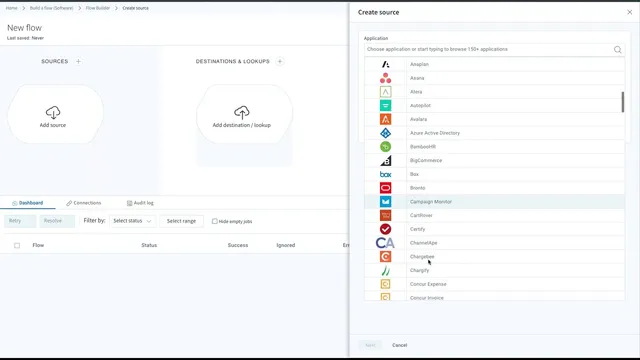This screenshot has width=640, height=360.
Task: Click the application list scrollbar thumb
Action: [x=622, y=102]
